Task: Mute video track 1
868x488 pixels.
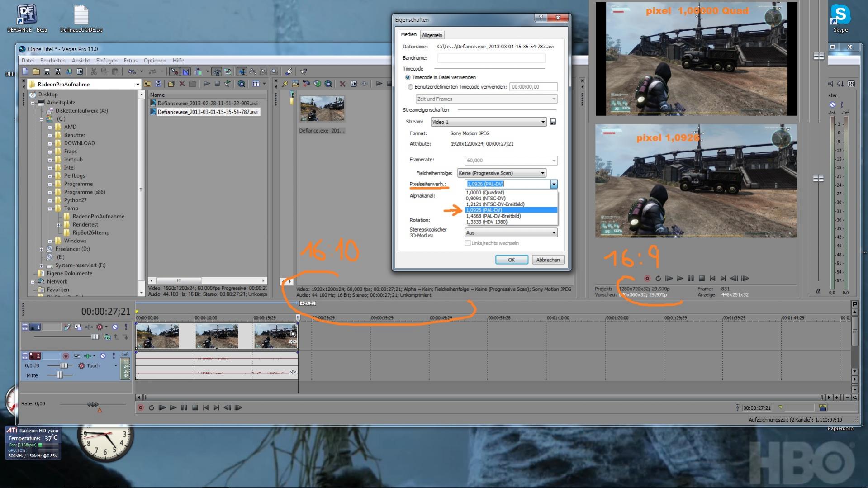Action: [115, 327]
